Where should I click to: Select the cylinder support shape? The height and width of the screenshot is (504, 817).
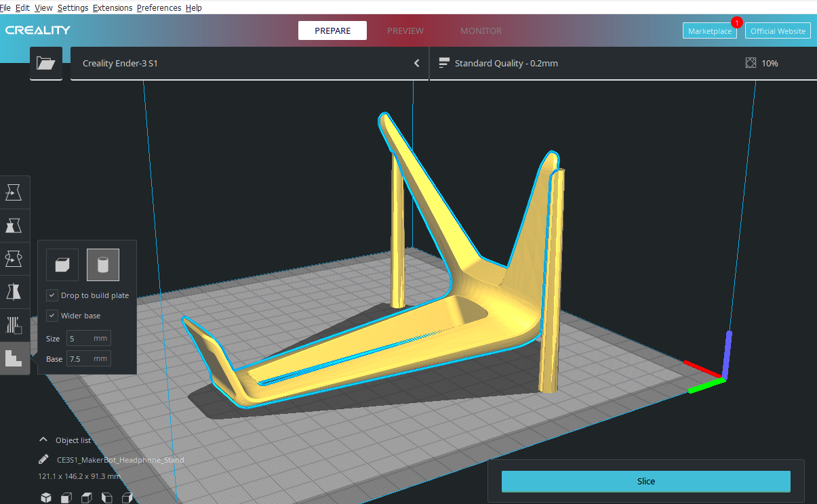pyautogui.click(x=103, y=265)
